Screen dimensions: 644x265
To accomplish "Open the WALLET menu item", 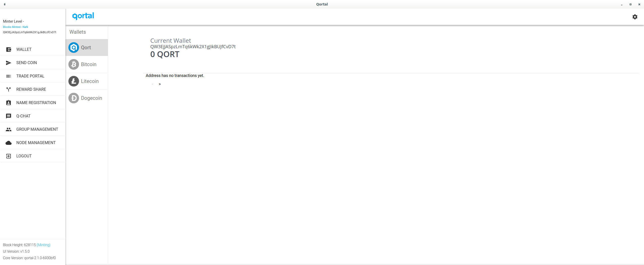I will pyautogui.click(x=33, y=49).
